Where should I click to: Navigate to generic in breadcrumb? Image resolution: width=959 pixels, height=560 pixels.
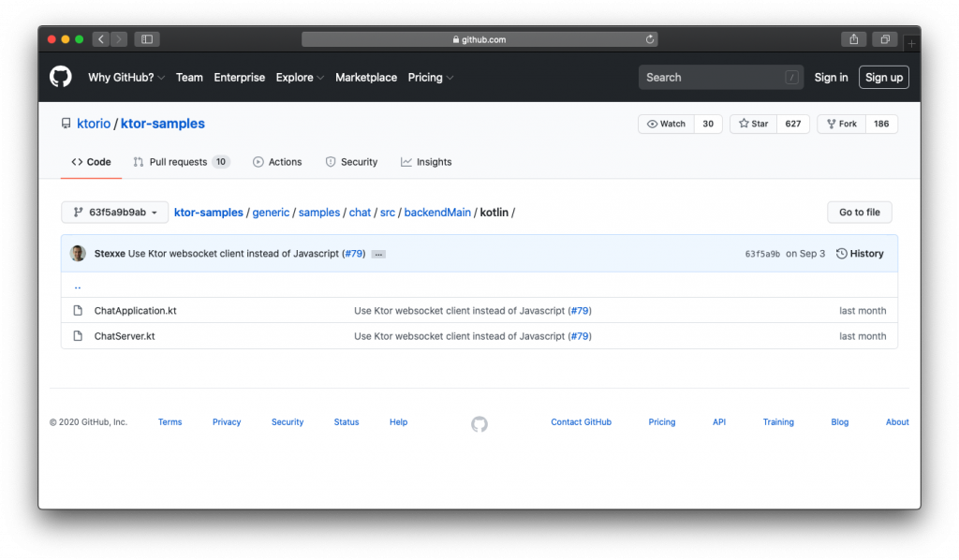tap(271, 213)
